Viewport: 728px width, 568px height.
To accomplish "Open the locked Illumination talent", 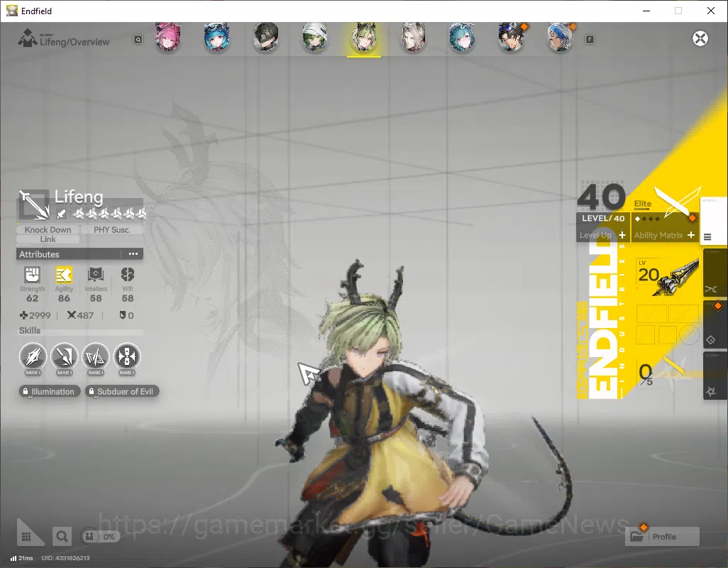I will [x=50, y=391].
